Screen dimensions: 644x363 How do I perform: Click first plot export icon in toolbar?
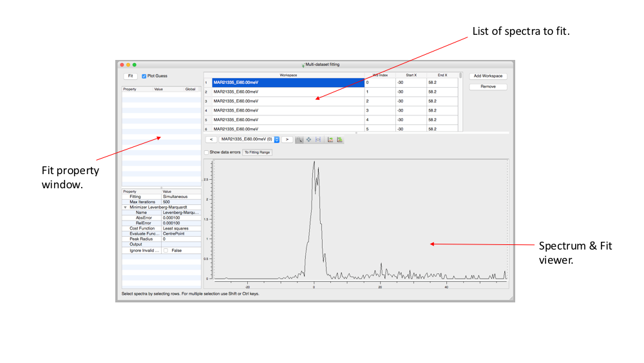pyautogui.click(x=330, y=139)
